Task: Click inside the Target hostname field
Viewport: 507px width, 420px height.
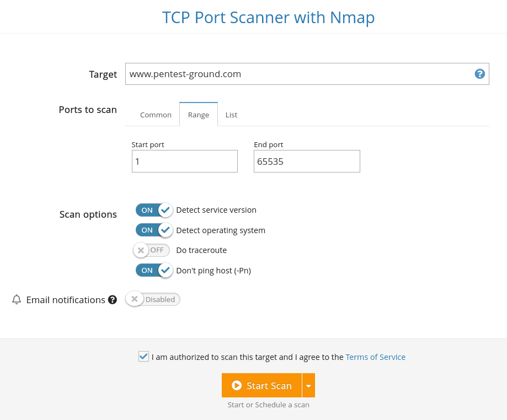Action: [276, 73]
